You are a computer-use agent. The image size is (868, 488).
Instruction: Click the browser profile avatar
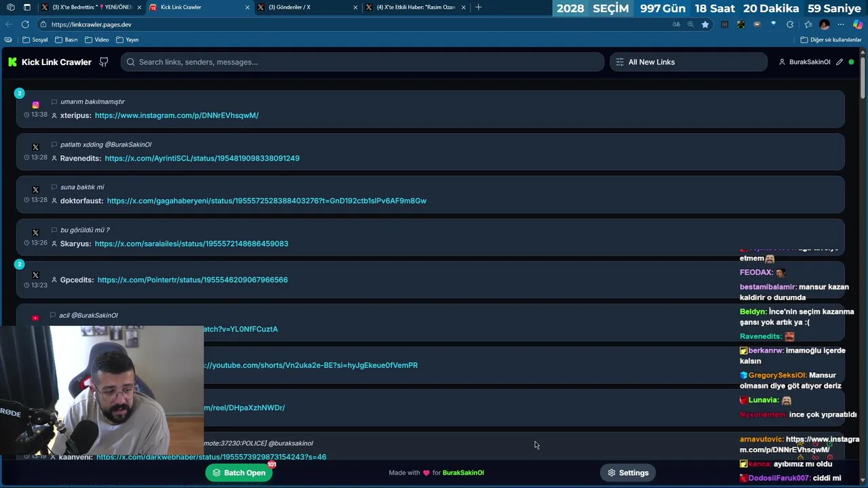coord(825,24)
